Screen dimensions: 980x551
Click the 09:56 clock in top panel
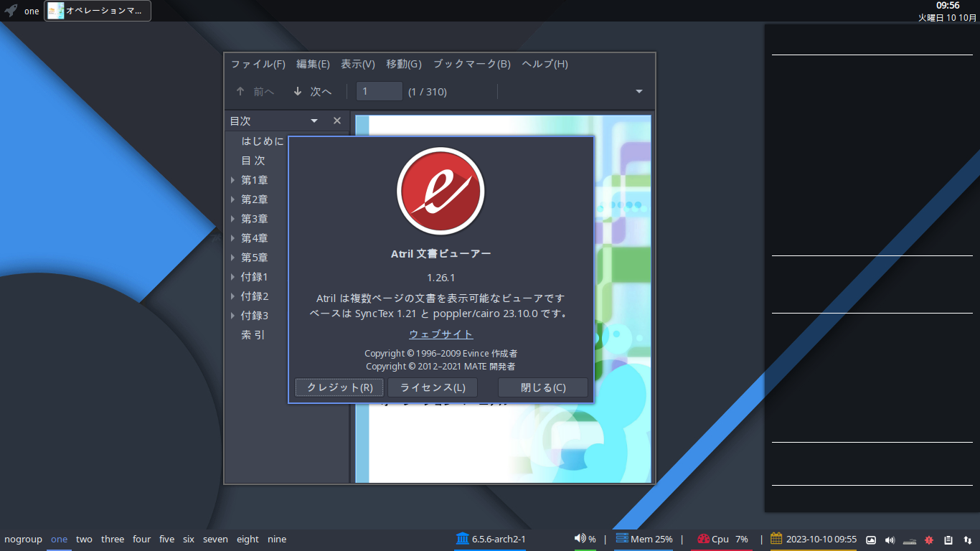click(948, 6)
